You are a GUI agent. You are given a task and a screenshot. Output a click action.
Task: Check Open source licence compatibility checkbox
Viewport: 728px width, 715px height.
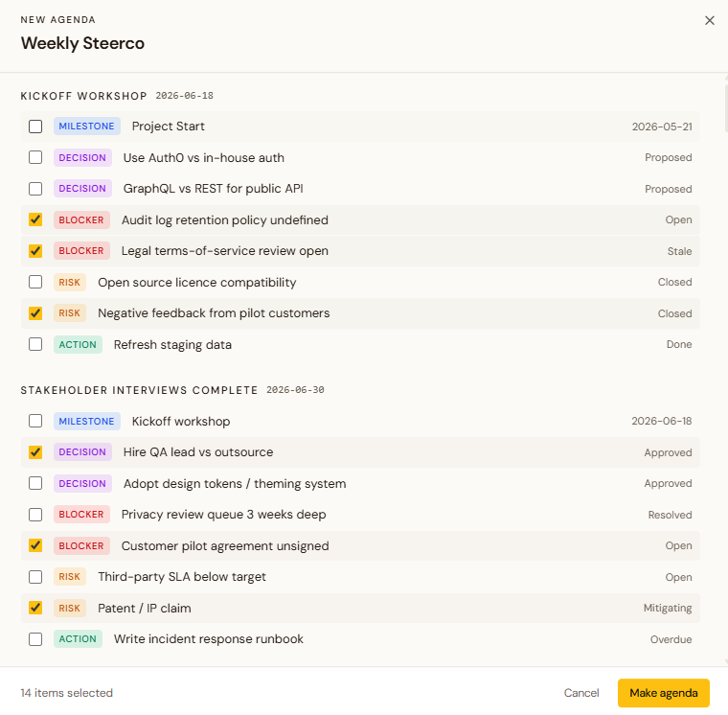pos(35,282)
